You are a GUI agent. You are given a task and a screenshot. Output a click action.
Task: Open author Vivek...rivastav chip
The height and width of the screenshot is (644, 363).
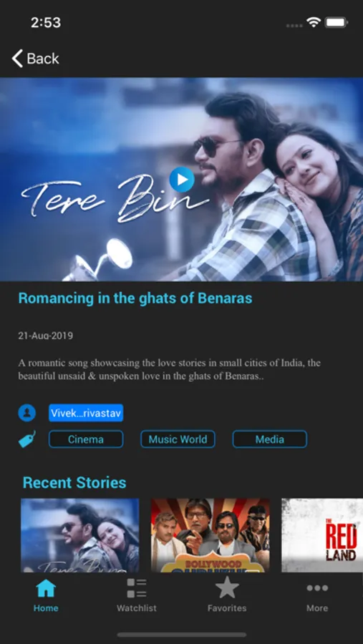pos(86,413)
